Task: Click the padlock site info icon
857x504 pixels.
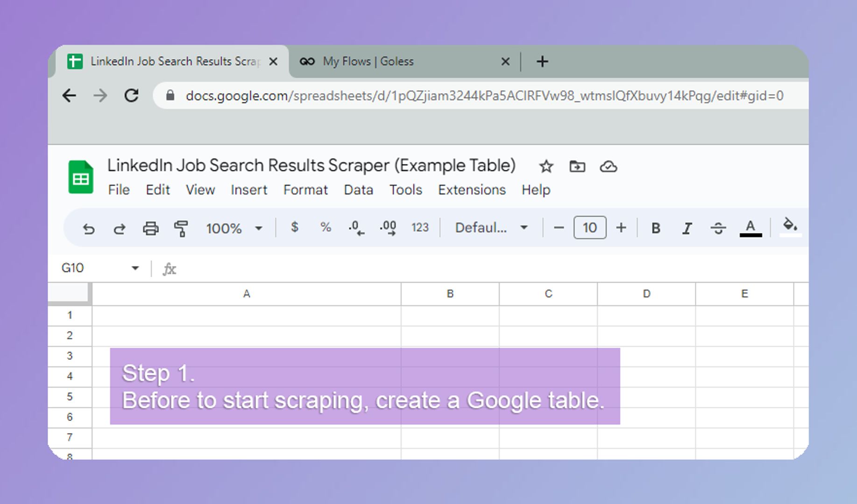Action: [x=170, y=96]
